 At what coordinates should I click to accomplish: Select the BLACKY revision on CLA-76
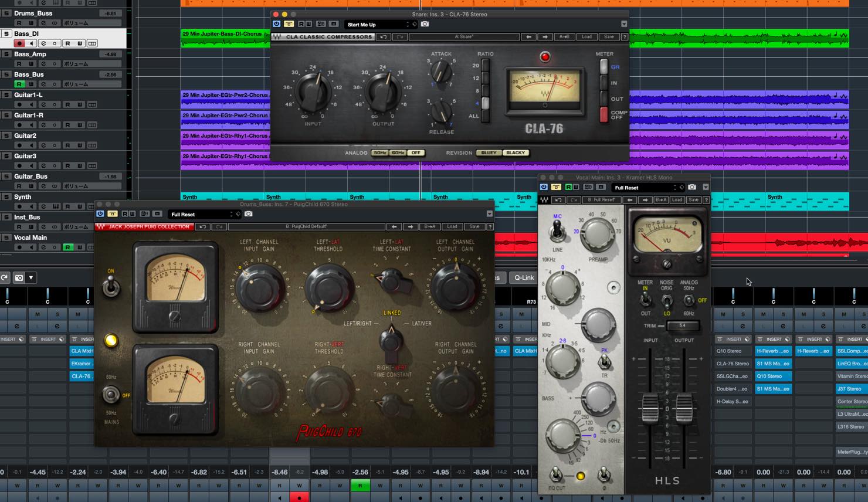click(516, 153)
